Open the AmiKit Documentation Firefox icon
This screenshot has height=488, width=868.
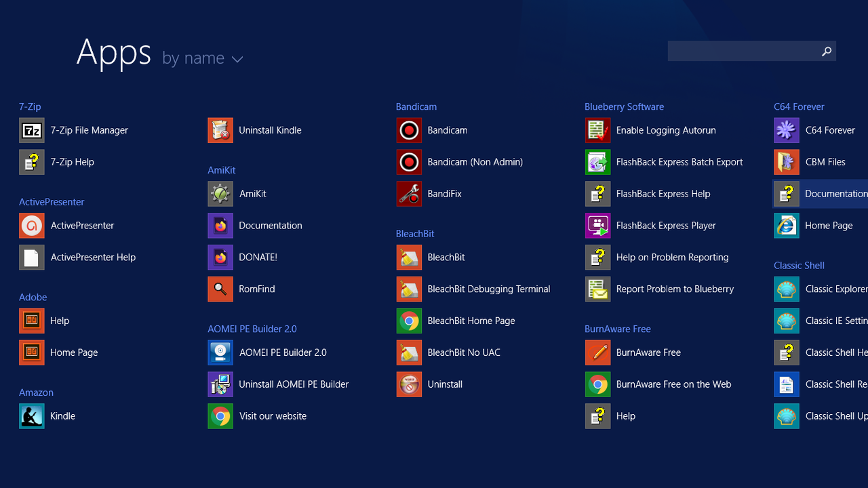tap(220, 226)
